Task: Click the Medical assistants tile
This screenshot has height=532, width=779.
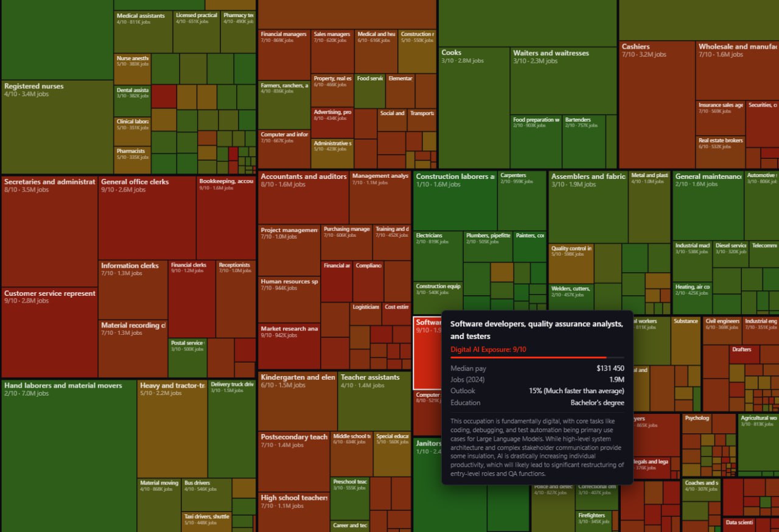Action: (x=143, y=32)
